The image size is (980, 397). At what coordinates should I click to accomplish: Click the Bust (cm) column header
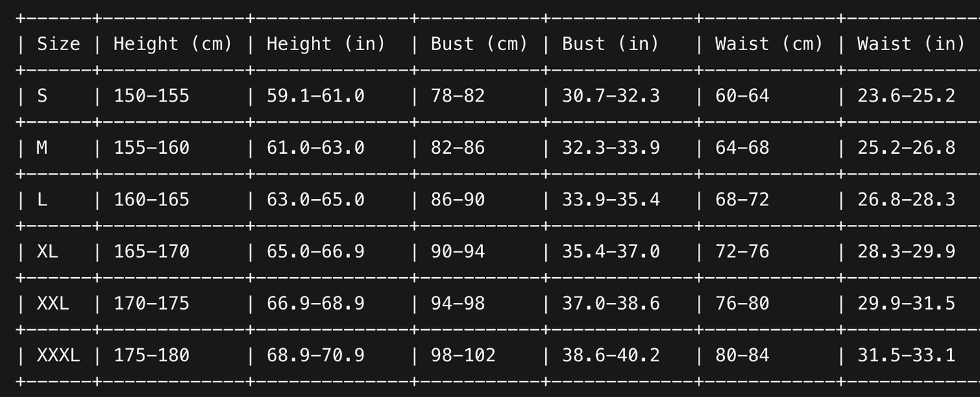(x=479, y=44)
